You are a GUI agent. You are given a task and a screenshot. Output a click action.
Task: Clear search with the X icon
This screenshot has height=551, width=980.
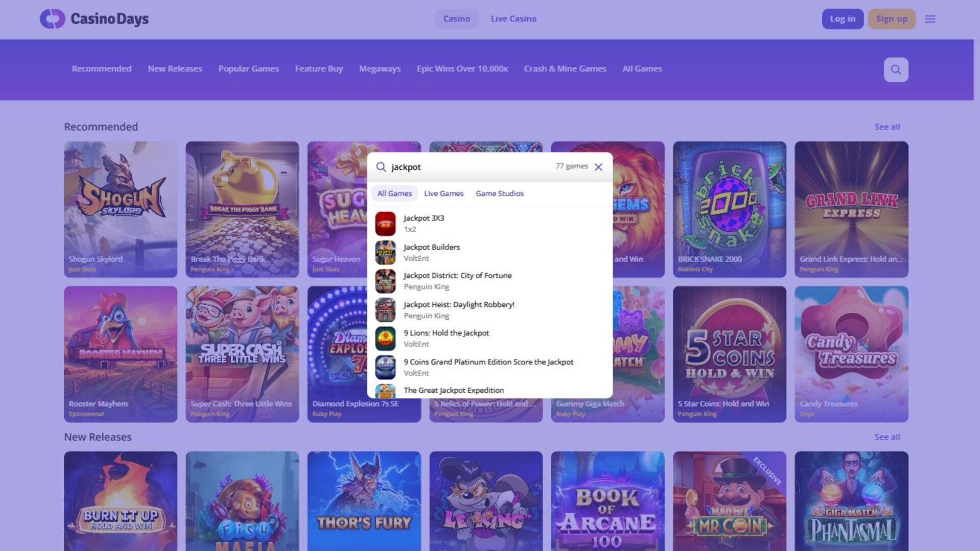599,167
